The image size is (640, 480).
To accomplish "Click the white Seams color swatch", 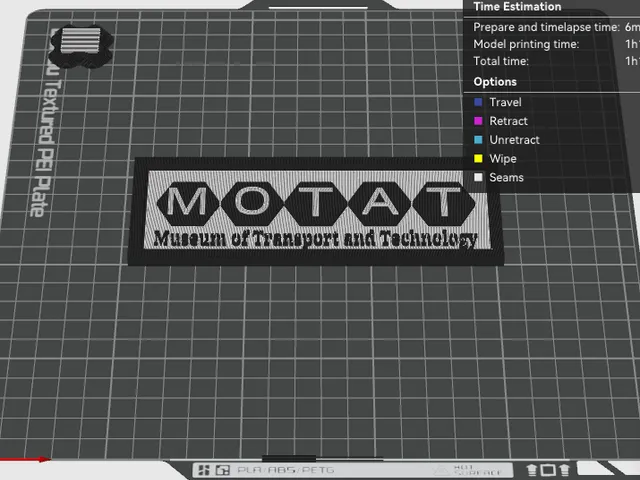I will tap(478, 177).
